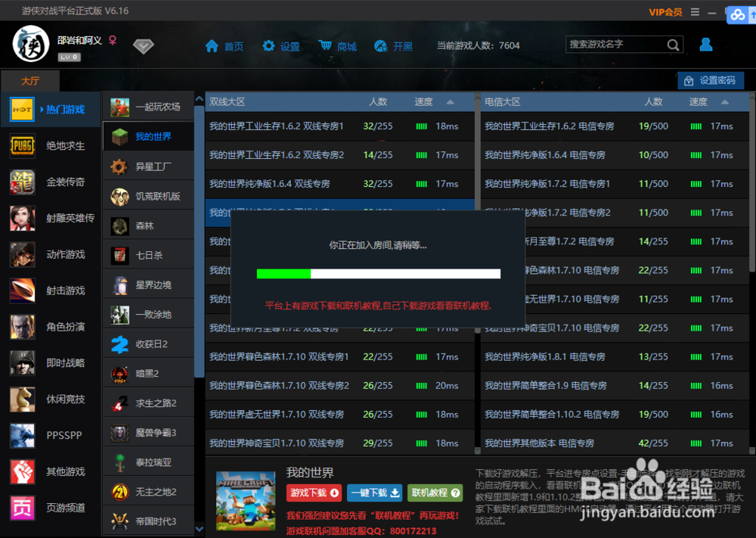Click the Minecraft cover thumbnail
This screenshot has width=756, height=538.
[246, 501]
